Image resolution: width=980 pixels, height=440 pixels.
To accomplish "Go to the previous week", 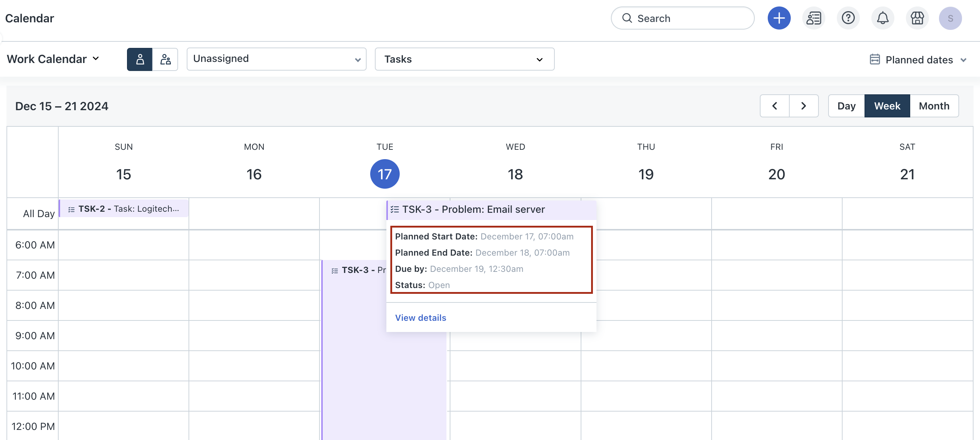I will [x=774, y=106].
